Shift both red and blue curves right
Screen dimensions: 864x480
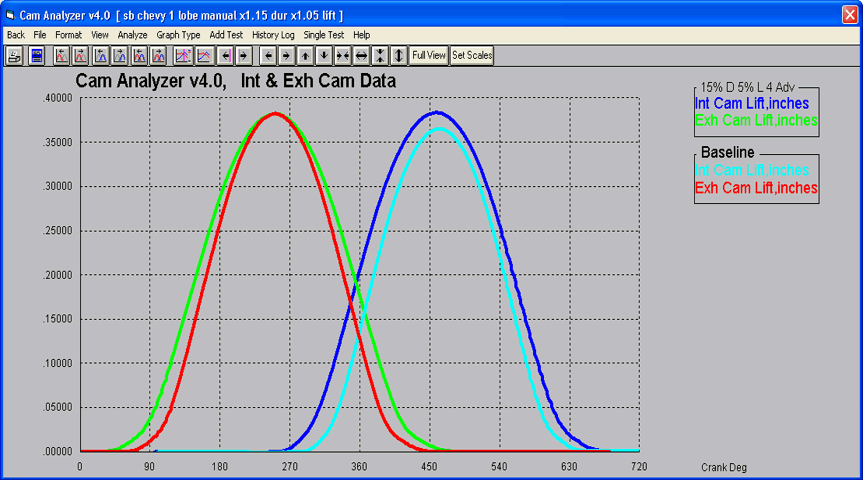(159, 56)
